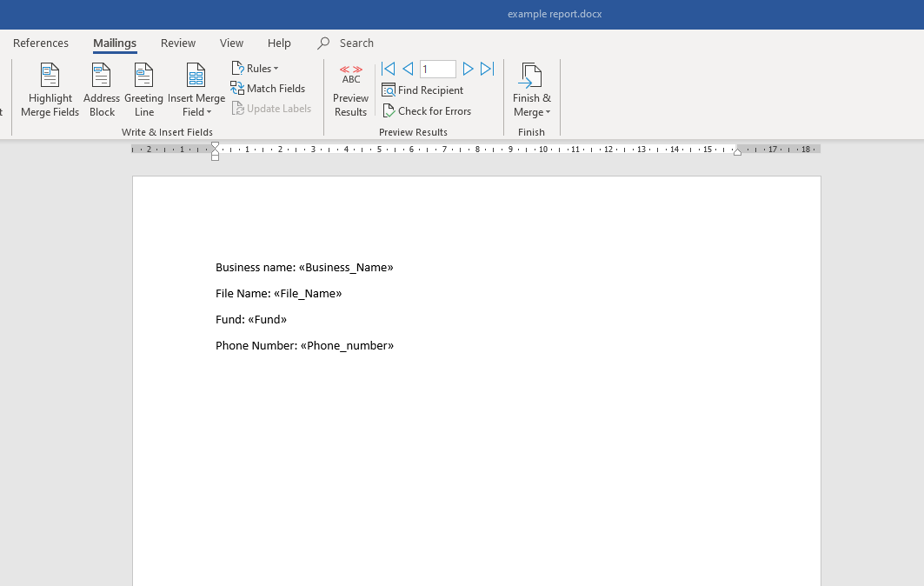The image size is (924, 586).
Task: Click the greyed Update Labels command
Action: [271, 109]
